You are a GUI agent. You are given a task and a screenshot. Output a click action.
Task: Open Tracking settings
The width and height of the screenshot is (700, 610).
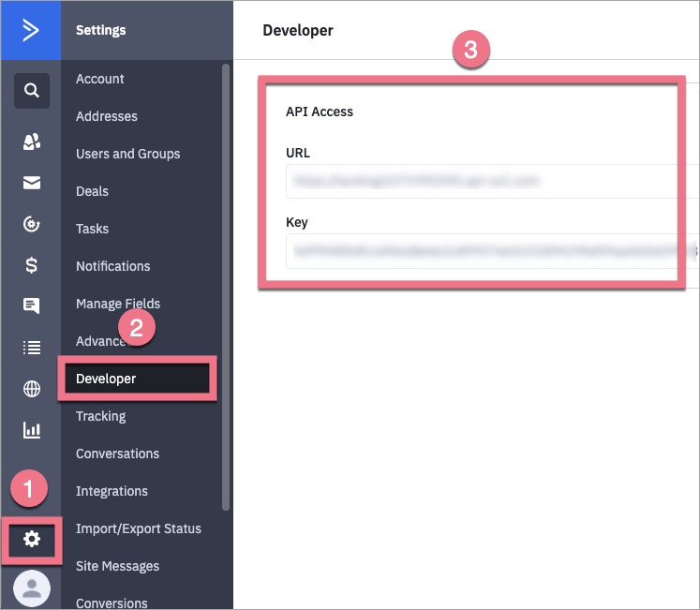tap(100, 416)
